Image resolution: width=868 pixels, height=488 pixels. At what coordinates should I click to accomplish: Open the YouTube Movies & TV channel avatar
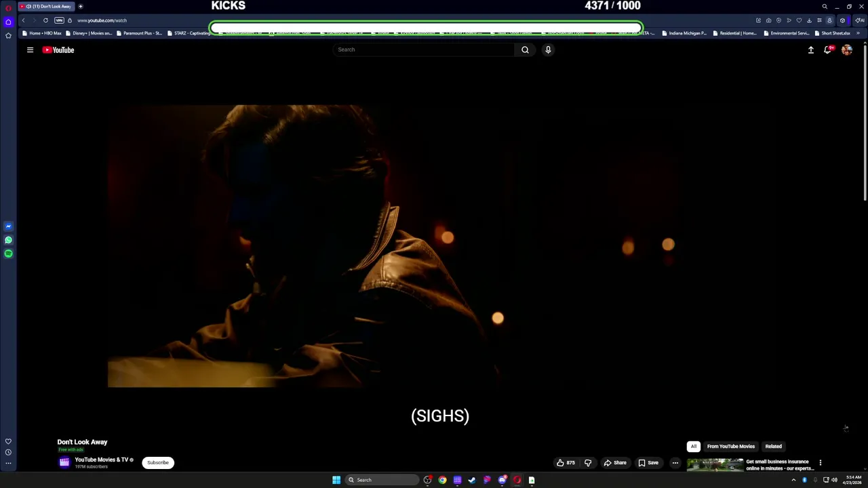(64, 463)
